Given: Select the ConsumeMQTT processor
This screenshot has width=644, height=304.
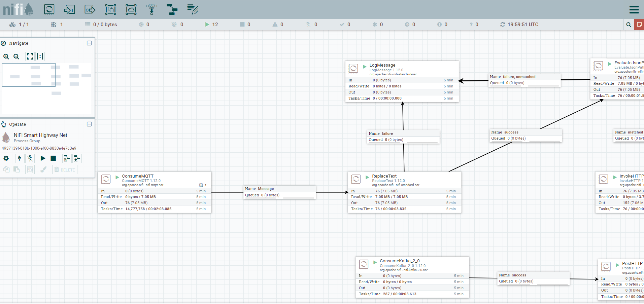Looking at the screenshot, I should [x=155, y=192].
